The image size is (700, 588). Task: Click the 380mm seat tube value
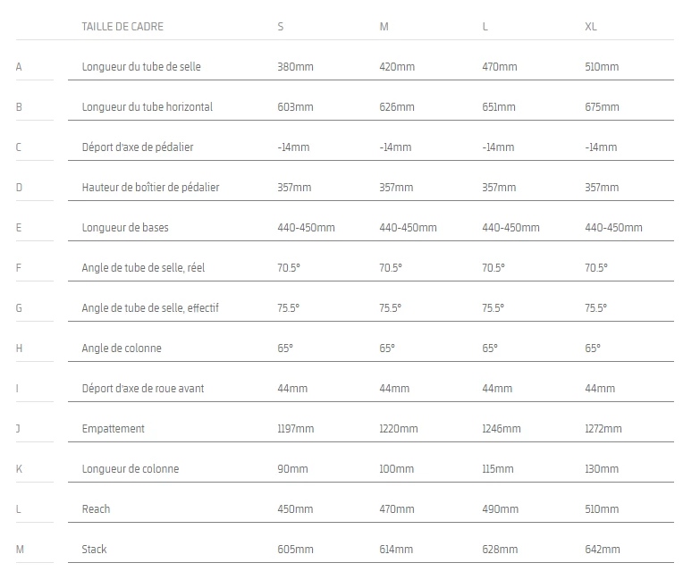[295, 67]
